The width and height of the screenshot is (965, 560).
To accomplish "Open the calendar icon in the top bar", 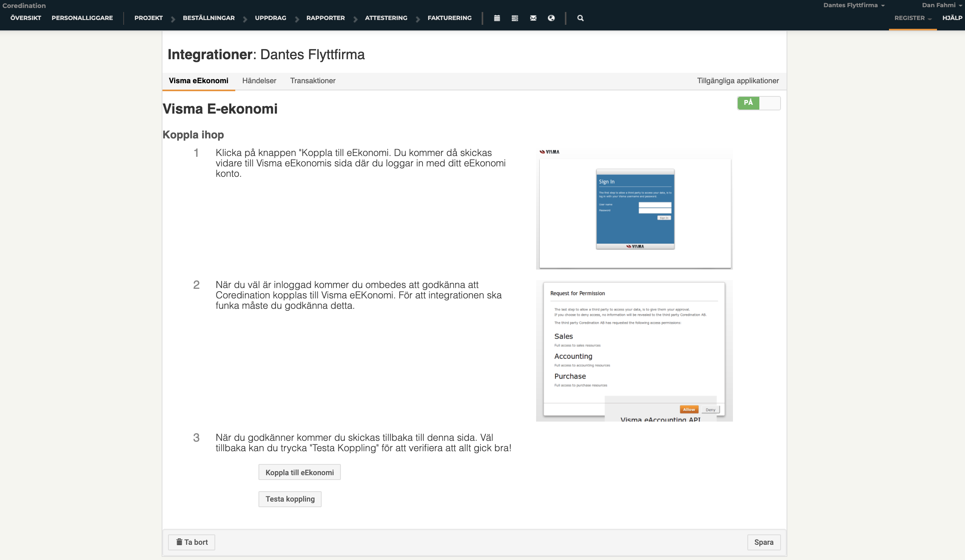I will [497, 18].
